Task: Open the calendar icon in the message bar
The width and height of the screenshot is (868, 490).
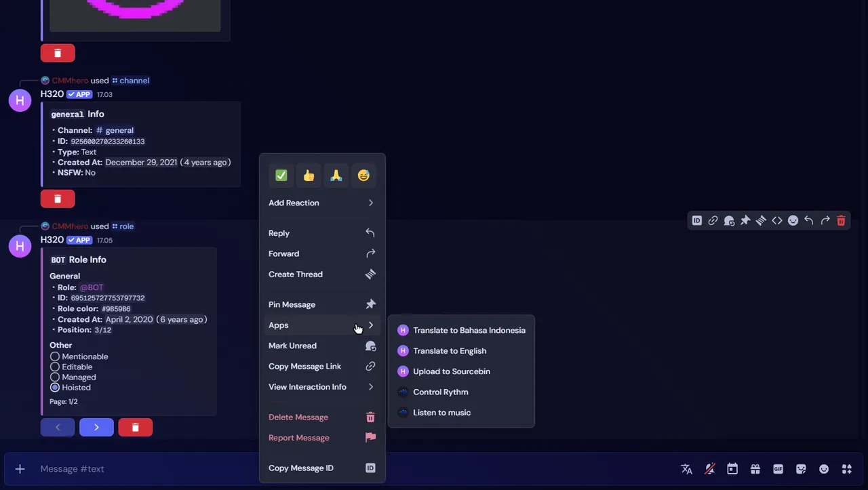Action: pos(732,469)
